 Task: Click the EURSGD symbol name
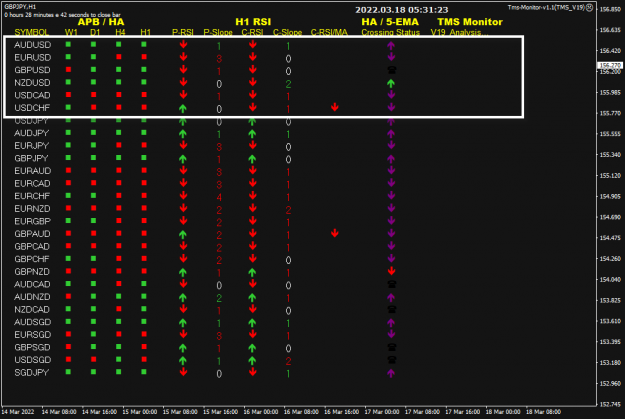33,335
